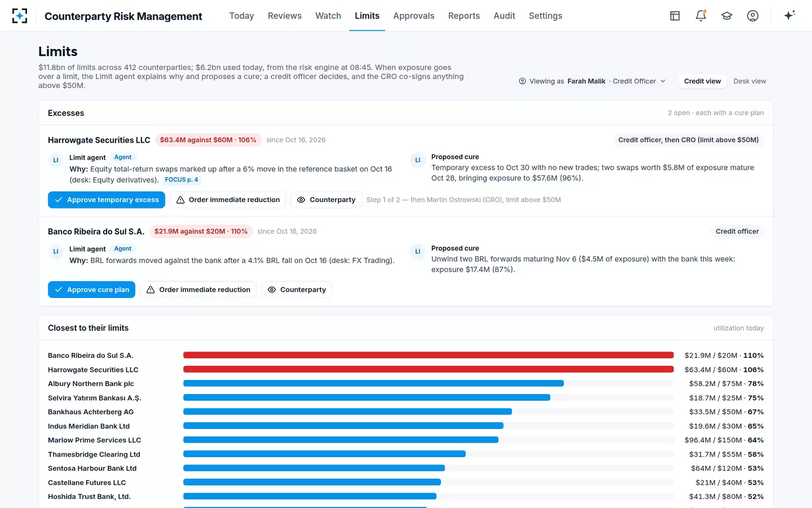Click the "$21.9M against $20M · 110%" badge
The height and width of the screenshot is (508, 812).
[201, 231]
